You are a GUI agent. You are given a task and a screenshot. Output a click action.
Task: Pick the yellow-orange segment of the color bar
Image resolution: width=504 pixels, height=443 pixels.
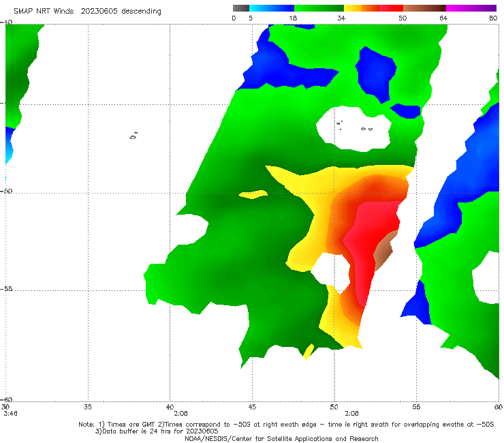tap(362, 8)
